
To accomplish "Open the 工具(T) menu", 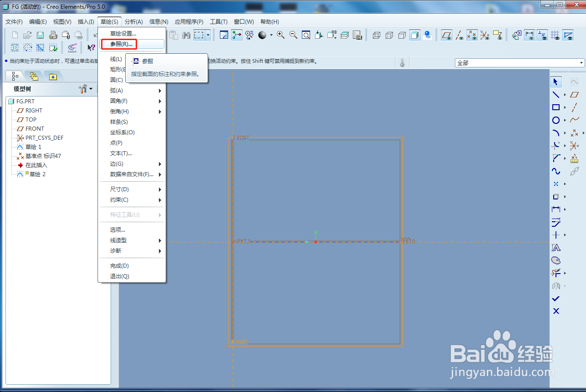I will click(219, 22).
